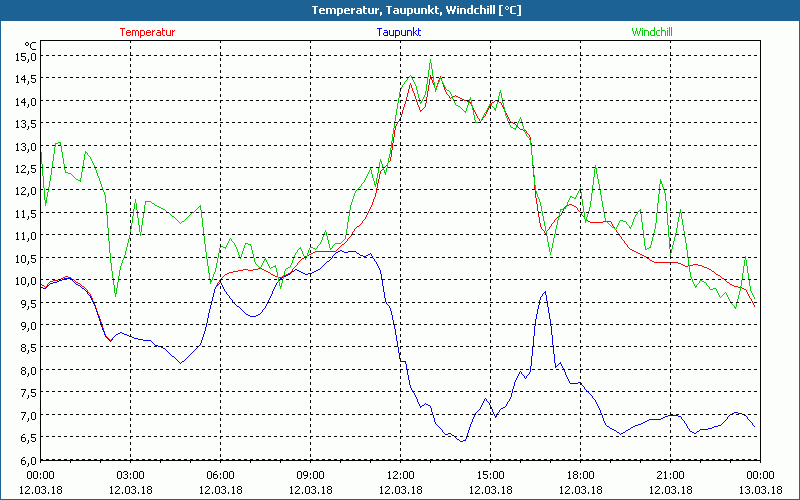
Task: Click the 13.03.18 date label
Action: click(759, 490)
